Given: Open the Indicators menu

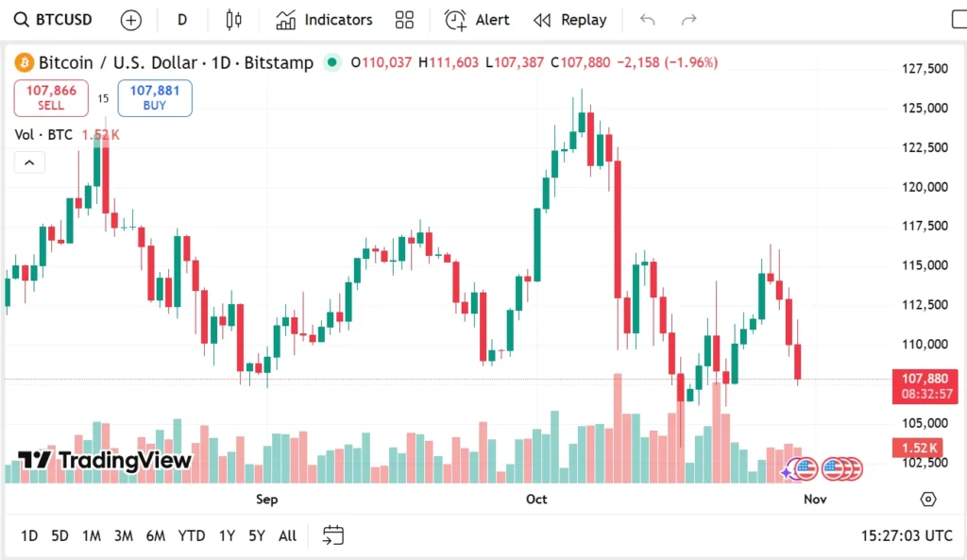Looking at the screenshot, I should [325, 20].
